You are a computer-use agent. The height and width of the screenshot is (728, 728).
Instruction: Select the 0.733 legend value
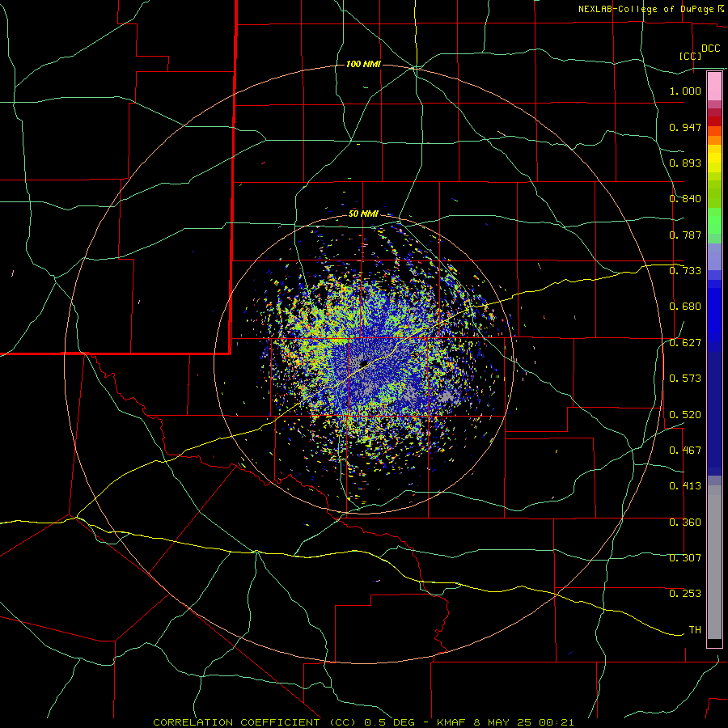point(685,271)
